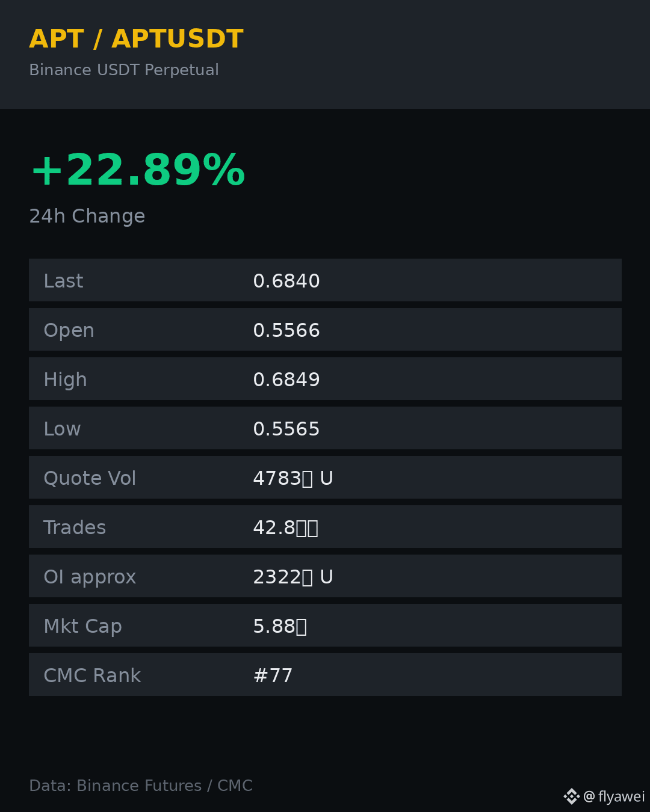Select the High price row

pyautogui.click(x=325, y=379)
